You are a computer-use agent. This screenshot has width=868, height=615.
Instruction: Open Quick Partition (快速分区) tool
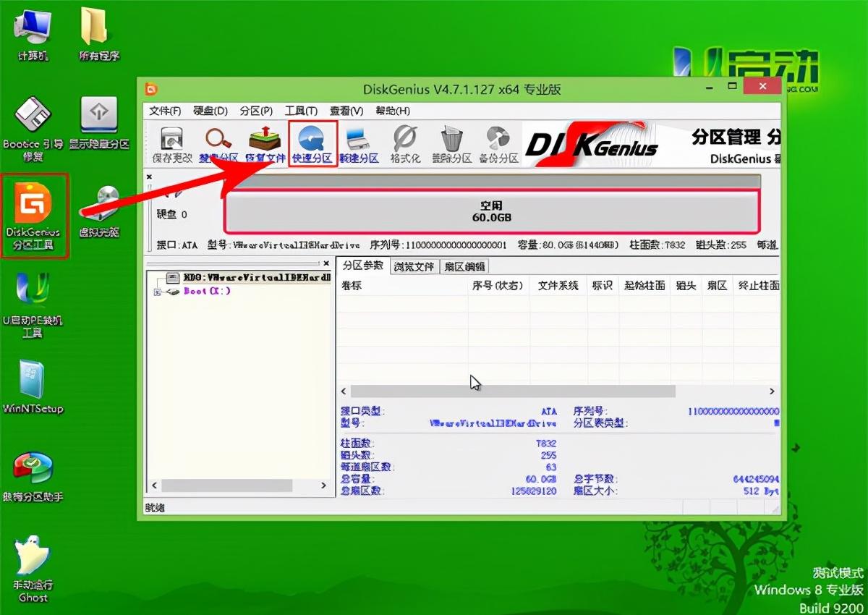313,145
